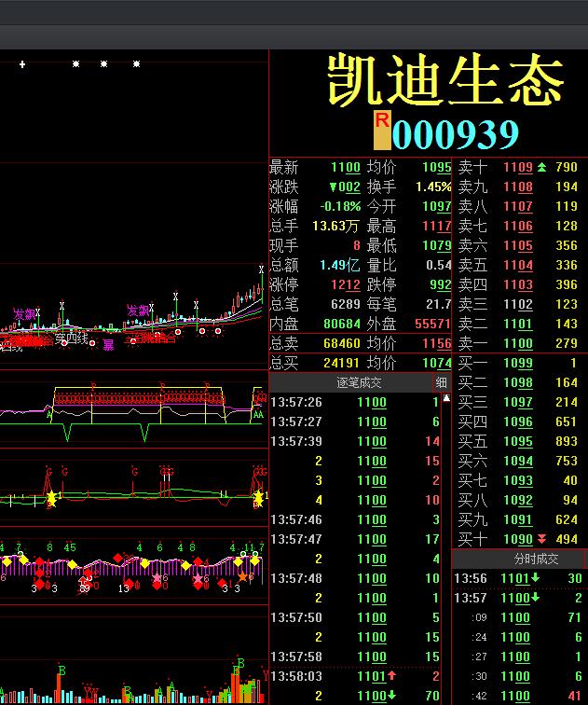The image size is (588, 705).
Task: Select the 买九 row with volume 624
Action: (518, 519)
